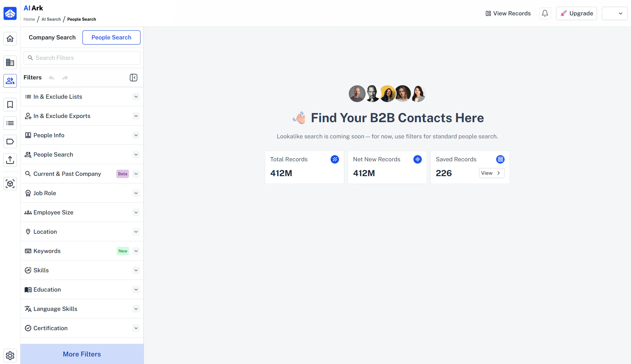Screen dimensions: 631x364
Task: Open the Upload export sidebar icon
Action: pos(10,160)
